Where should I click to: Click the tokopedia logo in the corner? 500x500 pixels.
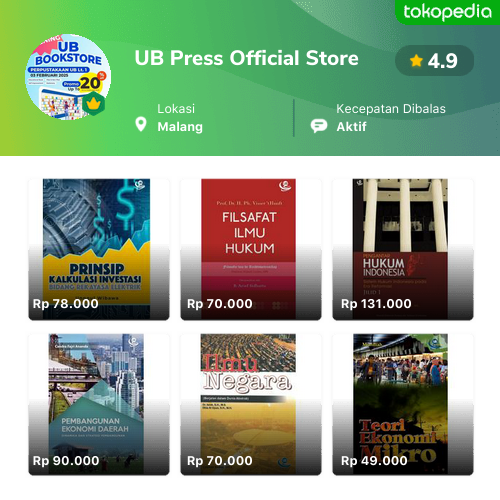pos(447,12)
